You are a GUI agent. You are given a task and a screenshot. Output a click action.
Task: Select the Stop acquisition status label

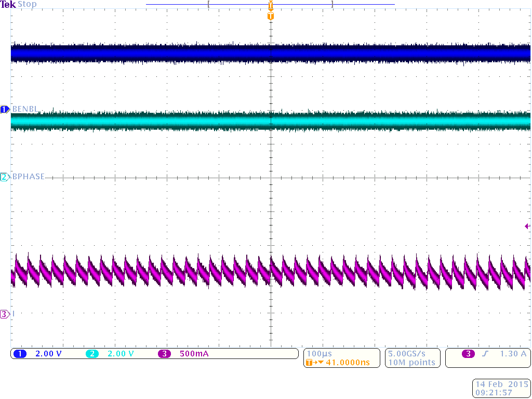pos(29,4)
